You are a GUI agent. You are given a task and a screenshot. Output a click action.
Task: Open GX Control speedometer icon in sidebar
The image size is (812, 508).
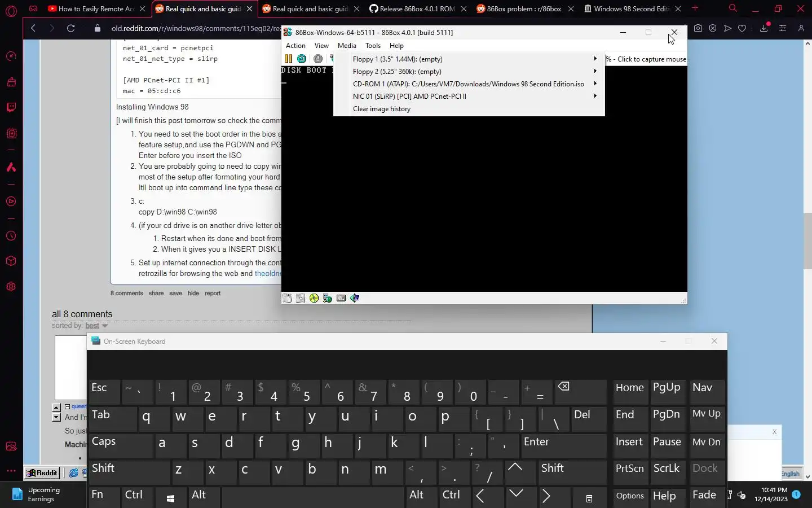click(11, 56)
